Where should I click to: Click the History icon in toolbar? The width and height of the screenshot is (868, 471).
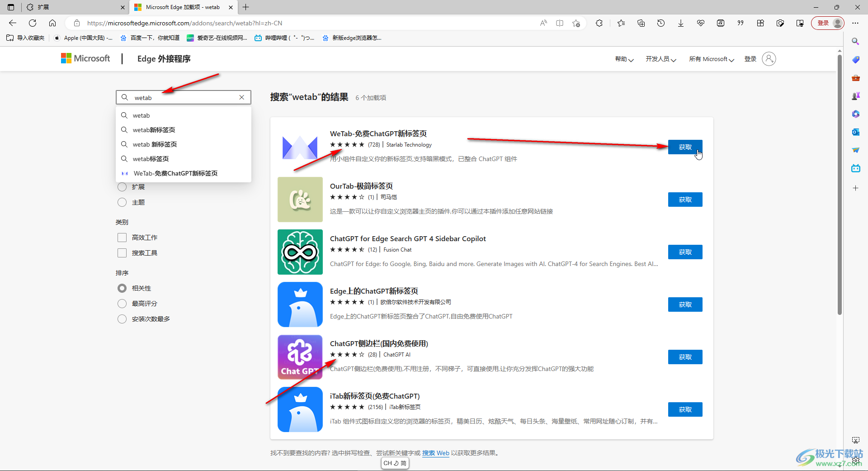point(660,23)
